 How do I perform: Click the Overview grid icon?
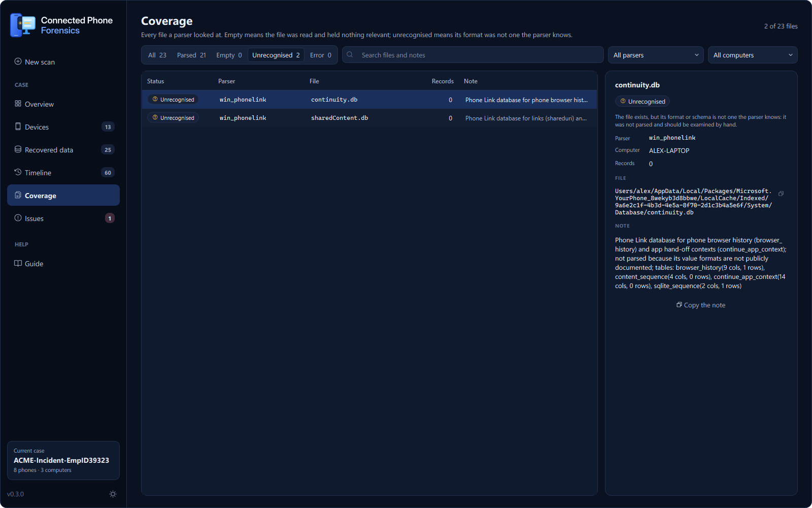tap(18, 104)
